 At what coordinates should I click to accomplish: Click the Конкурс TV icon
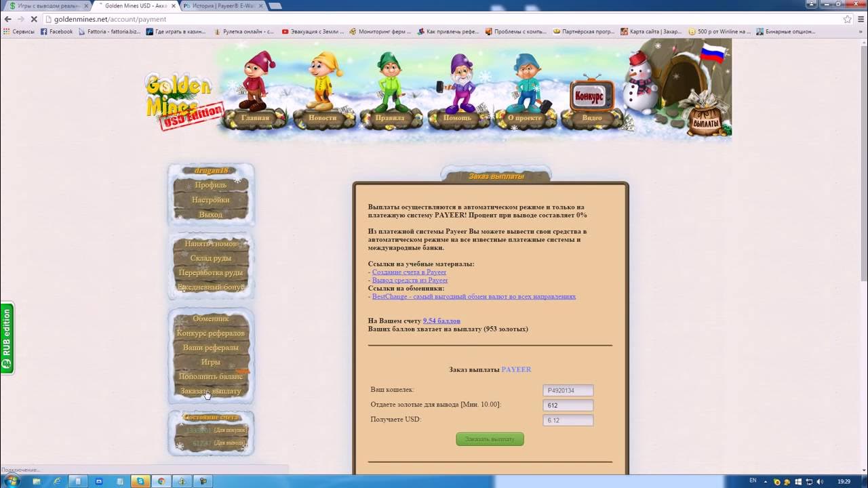pyautogui.click(x=591, y=95)
